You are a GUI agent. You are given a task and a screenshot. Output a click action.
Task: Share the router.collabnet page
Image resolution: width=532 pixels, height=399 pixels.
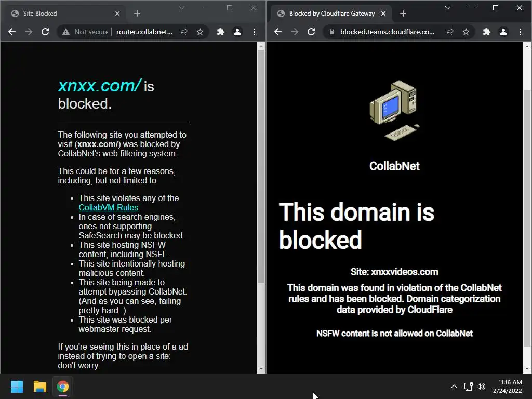pos(183,32)
